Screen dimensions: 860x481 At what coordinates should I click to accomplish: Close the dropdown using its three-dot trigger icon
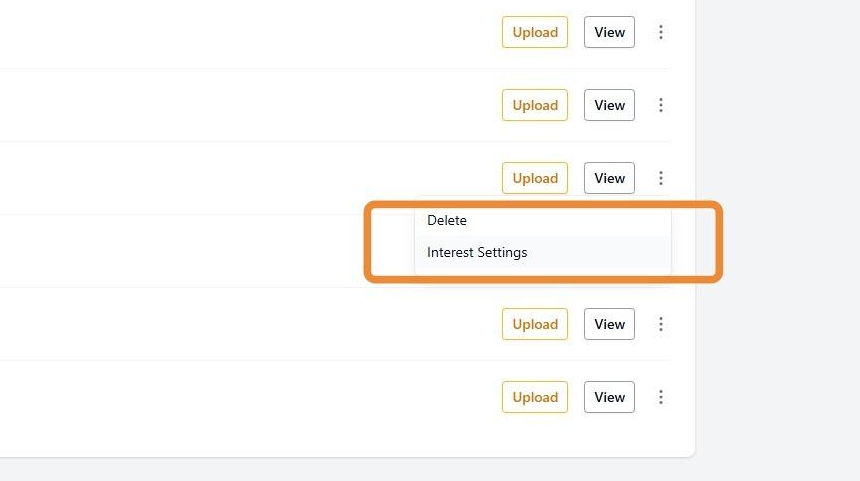pos(660,178)
